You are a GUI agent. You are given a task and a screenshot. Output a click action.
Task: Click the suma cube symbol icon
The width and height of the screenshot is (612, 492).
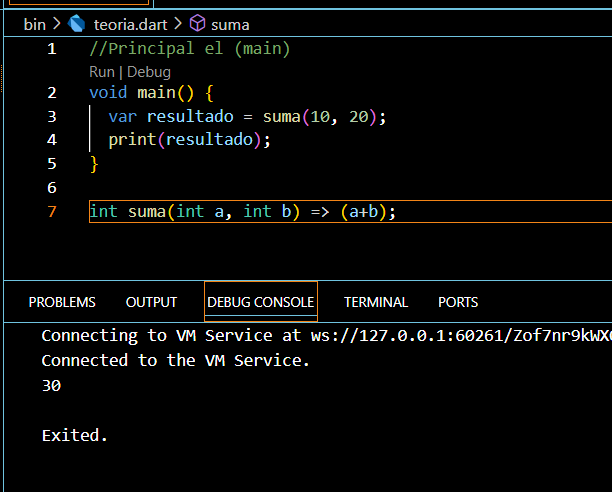198,24
